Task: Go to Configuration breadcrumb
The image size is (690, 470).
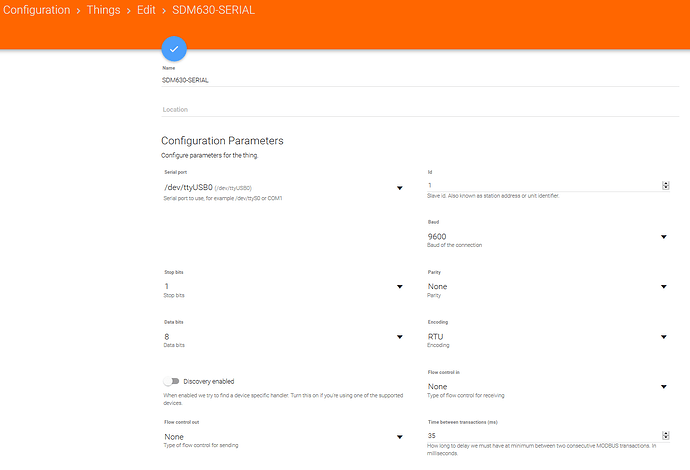Action: tap(37, 10)
